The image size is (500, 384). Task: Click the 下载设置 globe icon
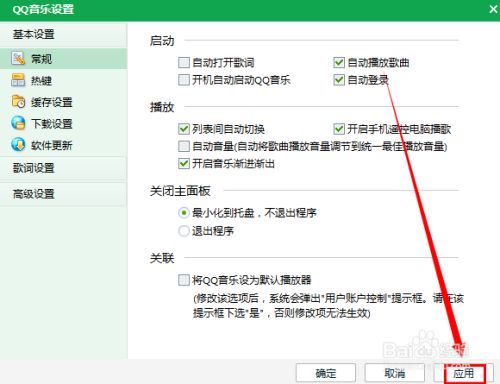(x=18, y=123)
